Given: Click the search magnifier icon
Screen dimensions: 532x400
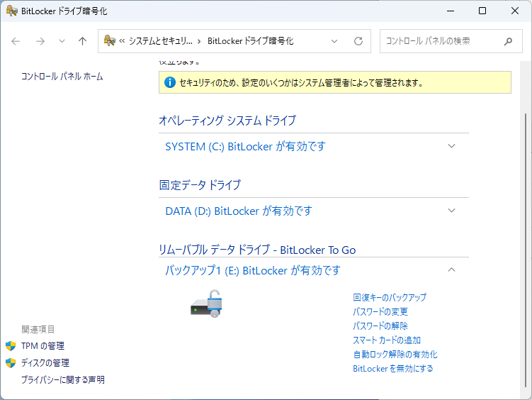Looking at the screenshot, I should (508, 41).
